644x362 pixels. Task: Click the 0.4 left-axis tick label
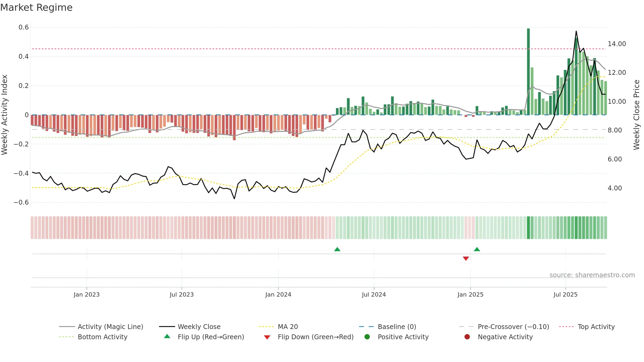(x=24, y=56)
